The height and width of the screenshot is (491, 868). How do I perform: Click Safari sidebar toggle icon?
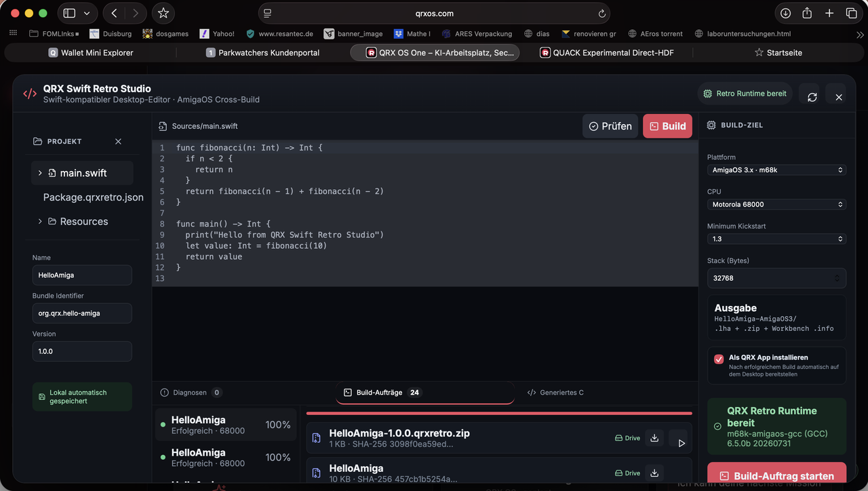pyautogui.click(x=69, y=13)
